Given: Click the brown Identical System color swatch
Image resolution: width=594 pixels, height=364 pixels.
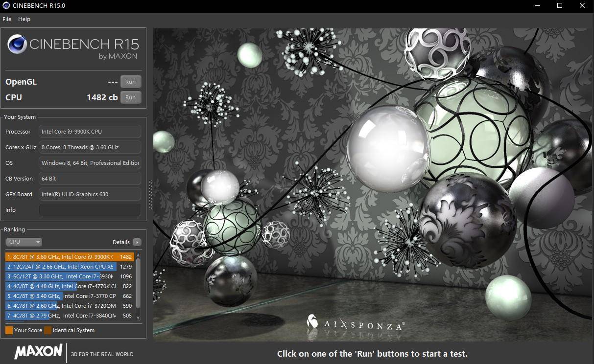Looking at the screenshot, I should coord(48,330).
